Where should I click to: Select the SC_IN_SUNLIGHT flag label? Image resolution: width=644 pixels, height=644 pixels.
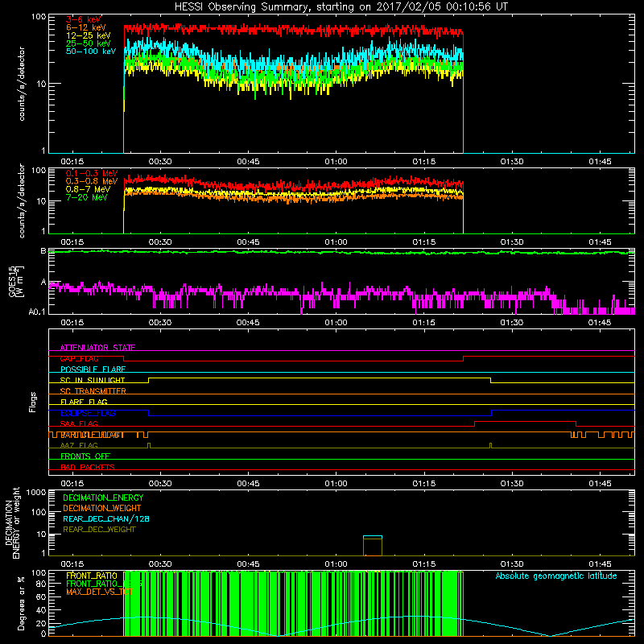tap(93, 380)
